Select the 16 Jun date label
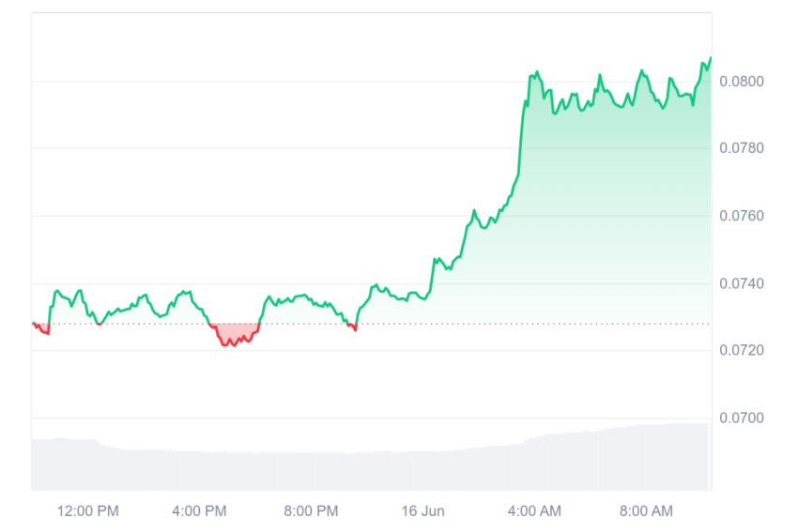Viewport: 798px width, 532px height. click(x=422, y=510)
